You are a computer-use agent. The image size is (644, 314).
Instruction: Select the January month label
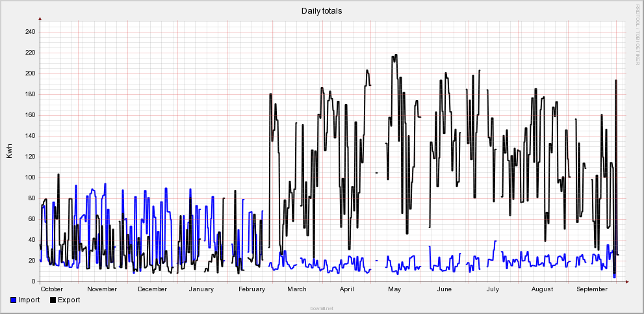click(x=201, y=289)
